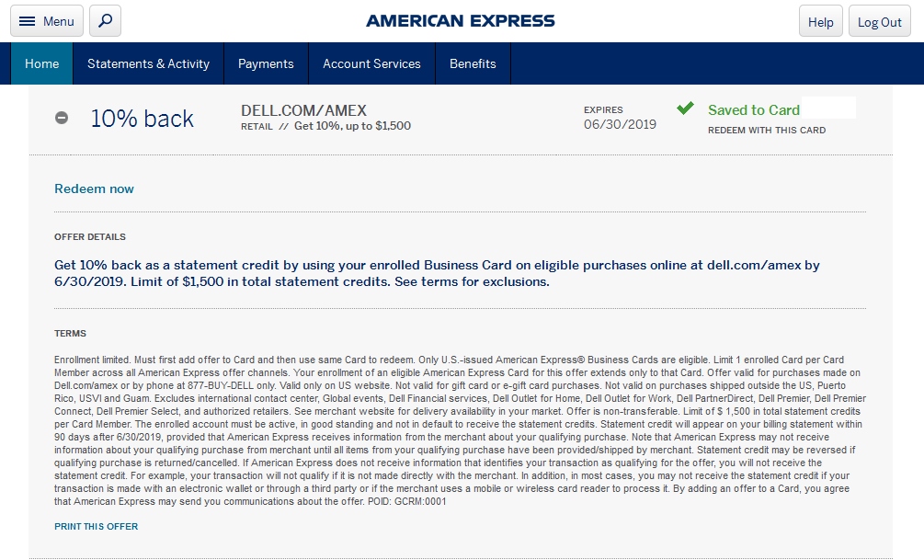The image size is (924, 560).
Task: Select PRINT THIS OFFER
Action: point(97,526)
